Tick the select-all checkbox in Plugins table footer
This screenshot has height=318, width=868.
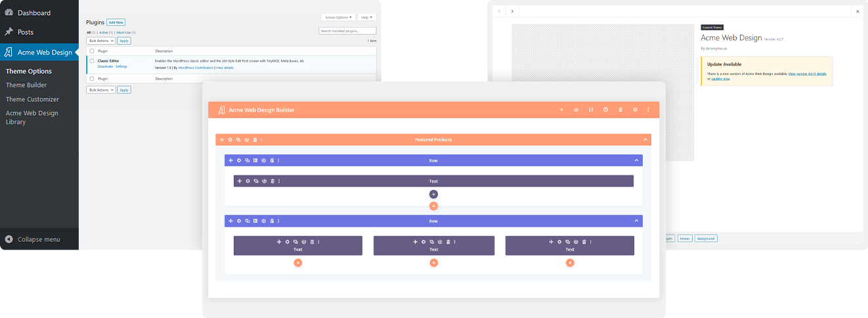[x=92, y=78]
